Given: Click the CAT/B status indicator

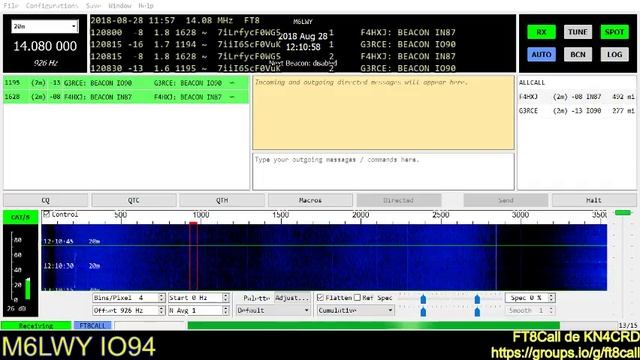Looking at the screenshot, I should pos(20,217).
